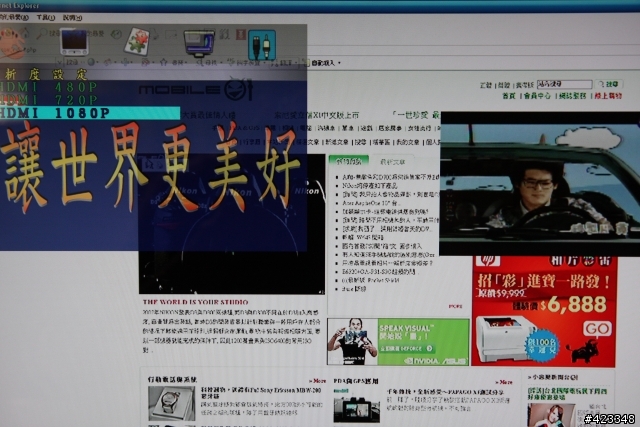The height and width of the screenshot is (427, 640).
Task: Click More link in PDA and GPS section
Action: point(504,383)
